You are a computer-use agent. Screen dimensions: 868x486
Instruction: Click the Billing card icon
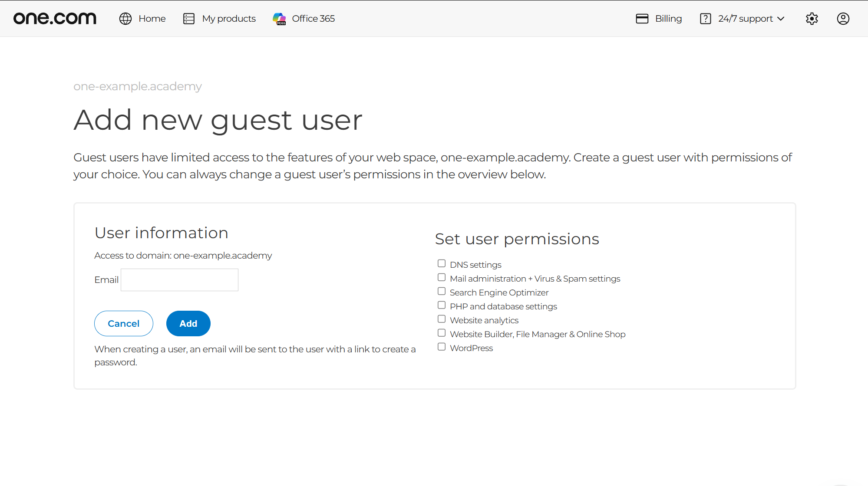[x=642, y=19]
